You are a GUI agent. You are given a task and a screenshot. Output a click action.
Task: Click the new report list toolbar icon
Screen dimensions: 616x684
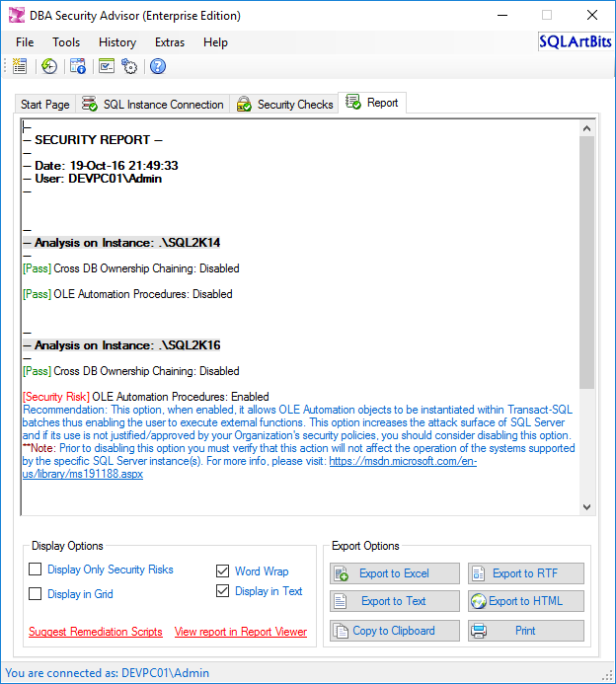(x=20, y=66)
